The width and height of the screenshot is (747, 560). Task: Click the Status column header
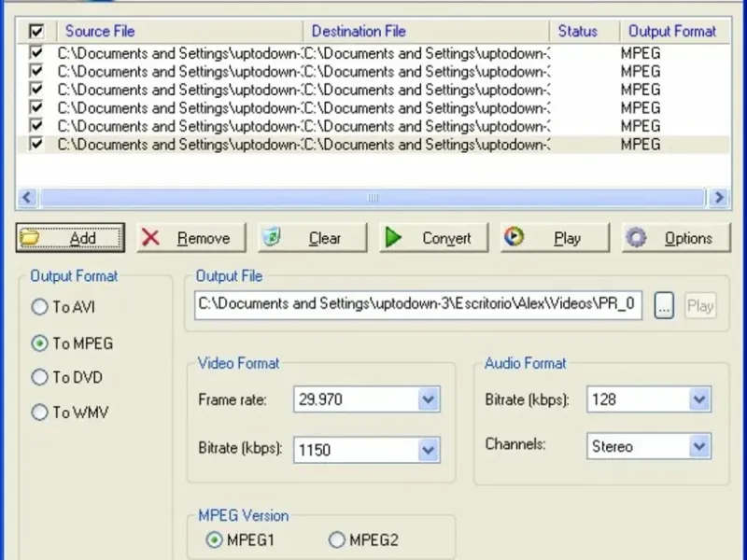[585, 32]
